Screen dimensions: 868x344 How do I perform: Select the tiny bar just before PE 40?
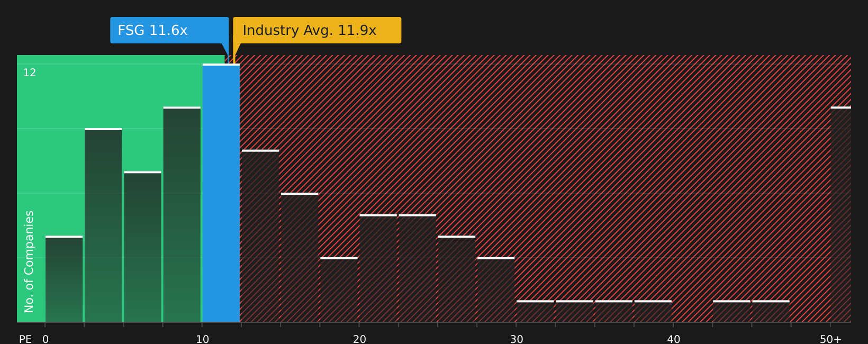pos(653,311)
